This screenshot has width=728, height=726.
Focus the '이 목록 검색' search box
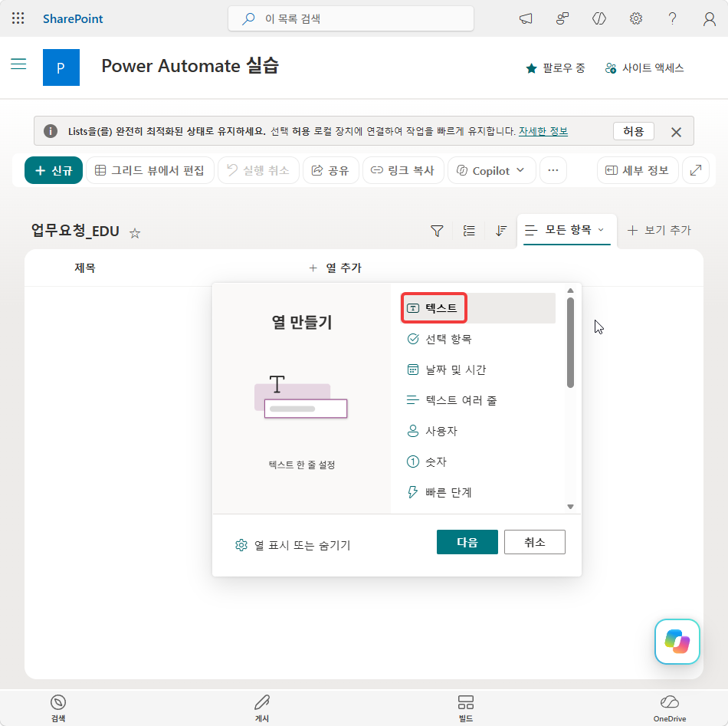point(350,18)
